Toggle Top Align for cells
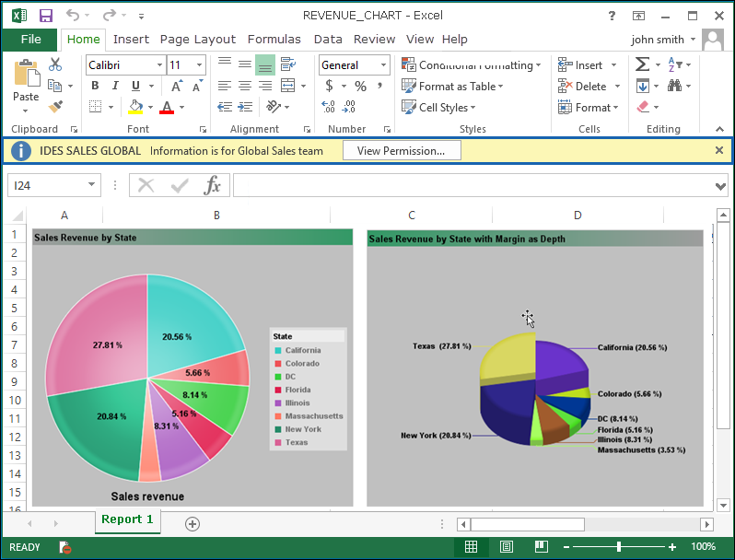 [225, 64]
